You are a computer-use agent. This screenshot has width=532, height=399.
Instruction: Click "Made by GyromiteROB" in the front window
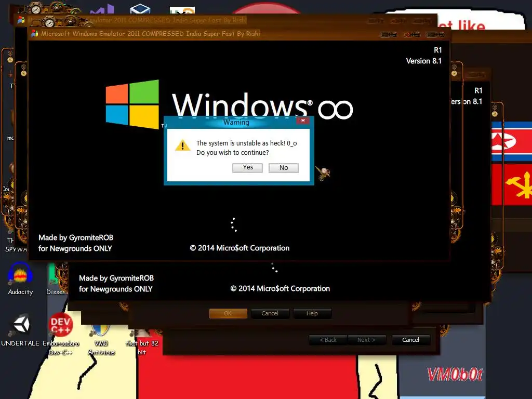pyautogui.click(x=76, y=237)
